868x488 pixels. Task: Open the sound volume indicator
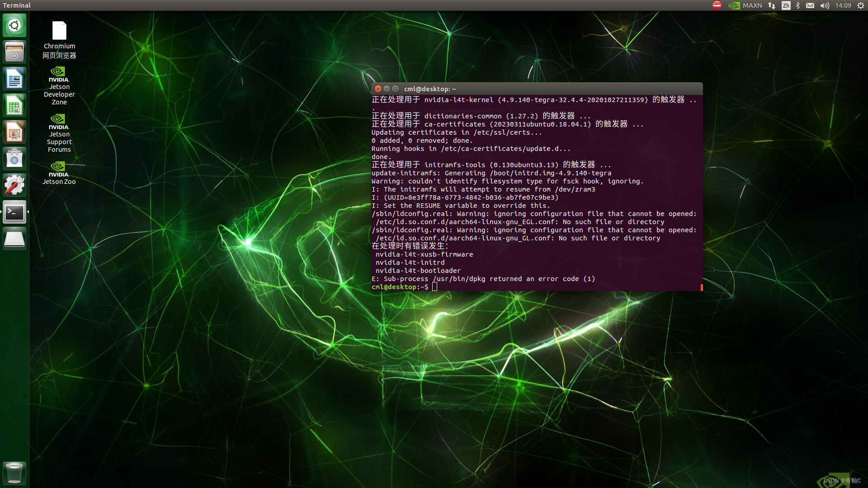click(825, 5)
